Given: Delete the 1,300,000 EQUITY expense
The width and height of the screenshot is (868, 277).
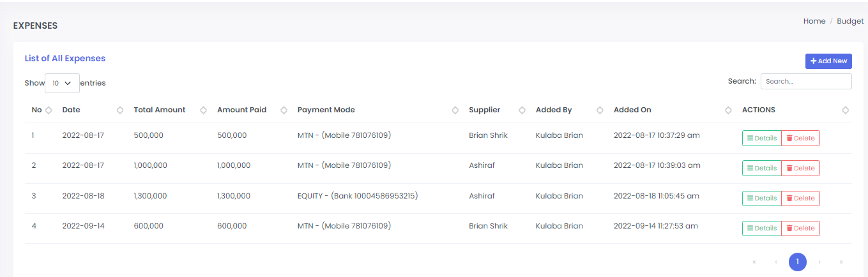Looking at the screenshot, I should pyautogui.click(x=800, y=198).
